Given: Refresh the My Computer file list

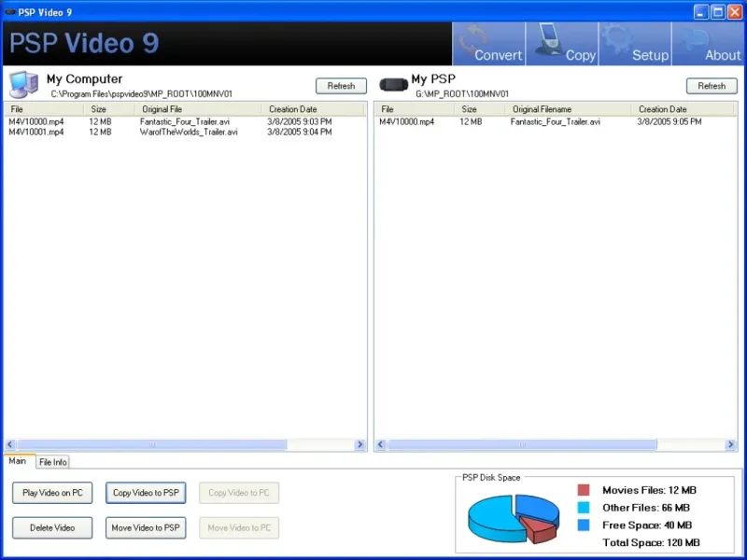Looking at the screenshot, I should [341, 86].
